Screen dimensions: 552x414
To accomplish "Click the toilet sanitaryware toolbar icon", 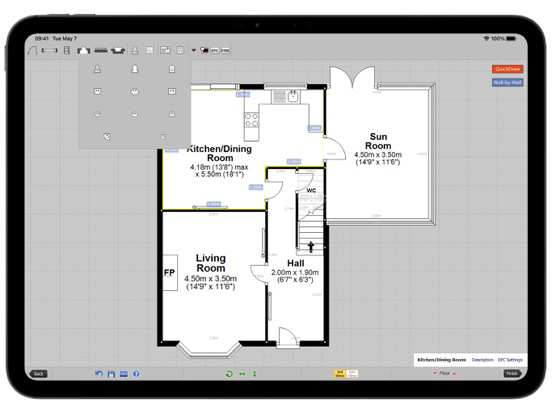I will 134,51.
